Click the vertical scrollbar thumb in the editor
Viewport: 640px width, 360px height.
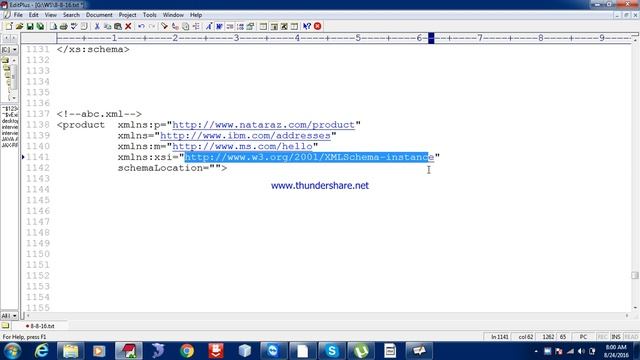[635, 275]
